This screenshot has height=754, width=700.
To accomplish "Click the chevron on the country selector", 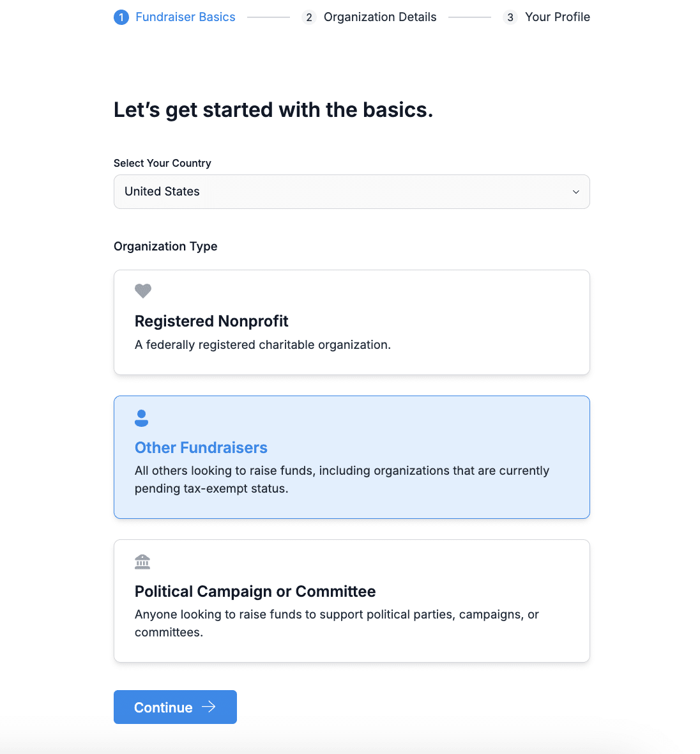I will click(x=575, y=192).
